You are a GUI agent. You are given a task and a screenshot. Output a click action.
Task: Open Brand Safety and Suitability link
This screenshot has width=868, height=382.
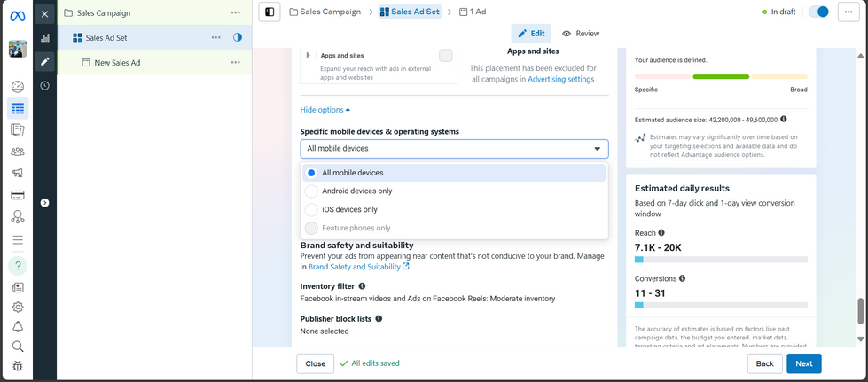point(359,267)
